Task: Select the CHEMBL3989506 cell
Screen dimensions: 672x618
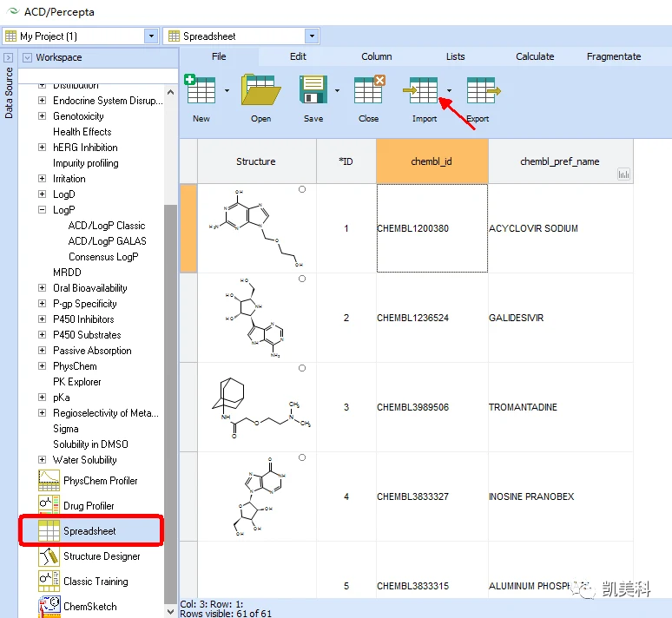Action: point(432,407)
